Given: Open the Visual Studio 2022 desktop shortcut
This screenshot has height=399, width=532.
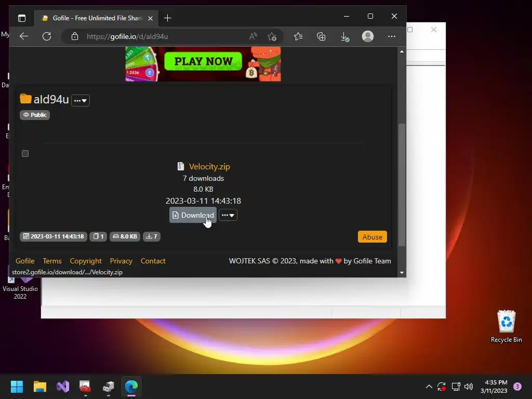Looking at the screenshot, I should pyautogui.click(x=20, y=288).
